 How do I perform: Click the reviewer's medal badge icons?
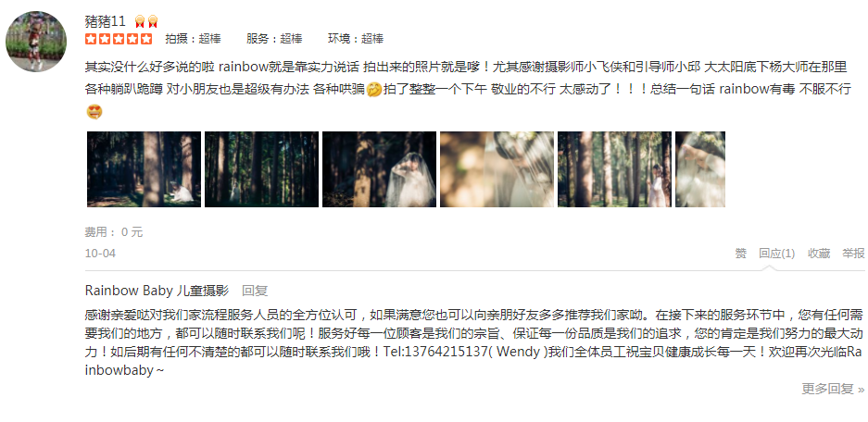146,21
